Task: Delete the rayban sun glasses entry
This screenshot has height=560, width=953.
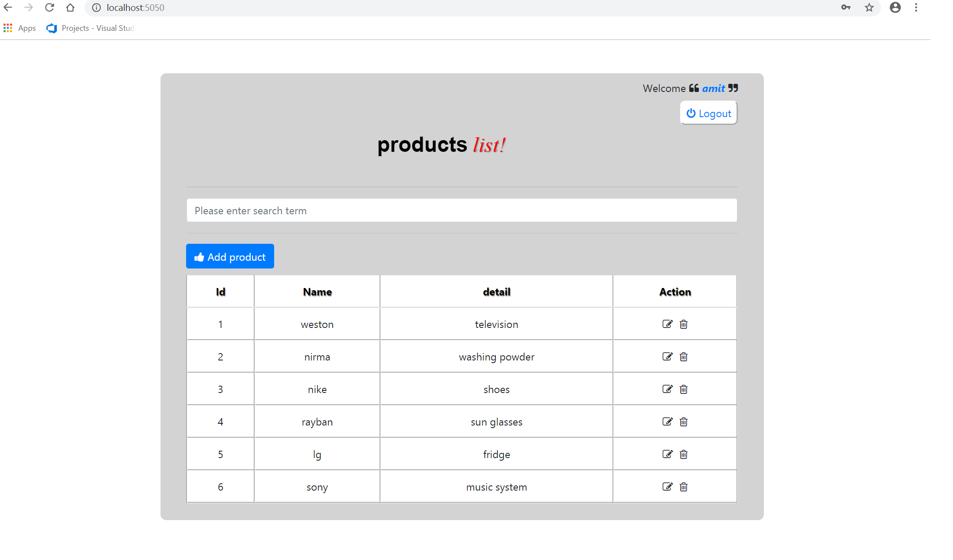Action: pyautogui.click(x=684, y=422)
